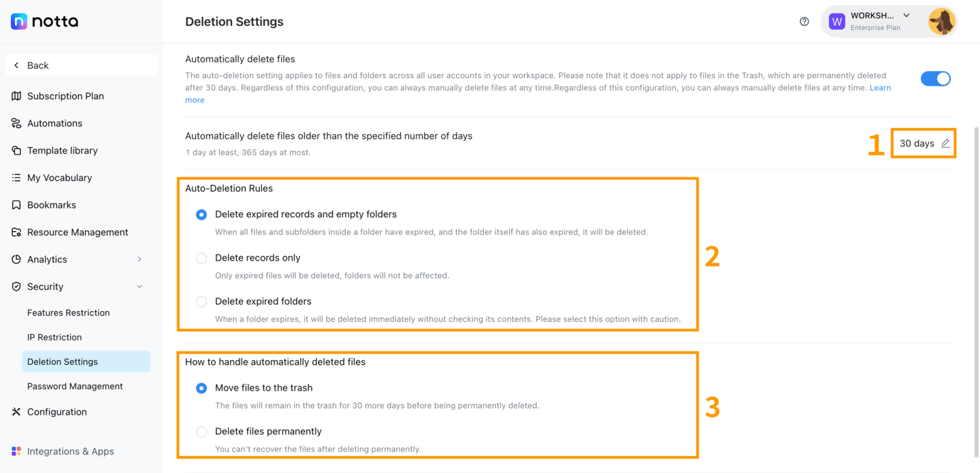Click the Integrations & Apps icon
Viewport: 980px width, 473px height.
[16, 451]
